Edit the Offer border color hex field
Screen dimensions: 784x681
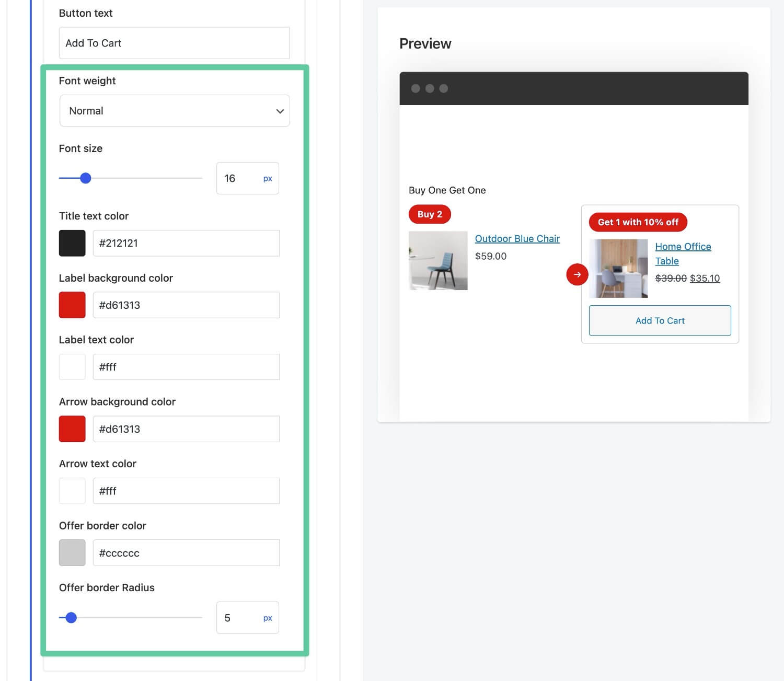(x=186, y=553)
